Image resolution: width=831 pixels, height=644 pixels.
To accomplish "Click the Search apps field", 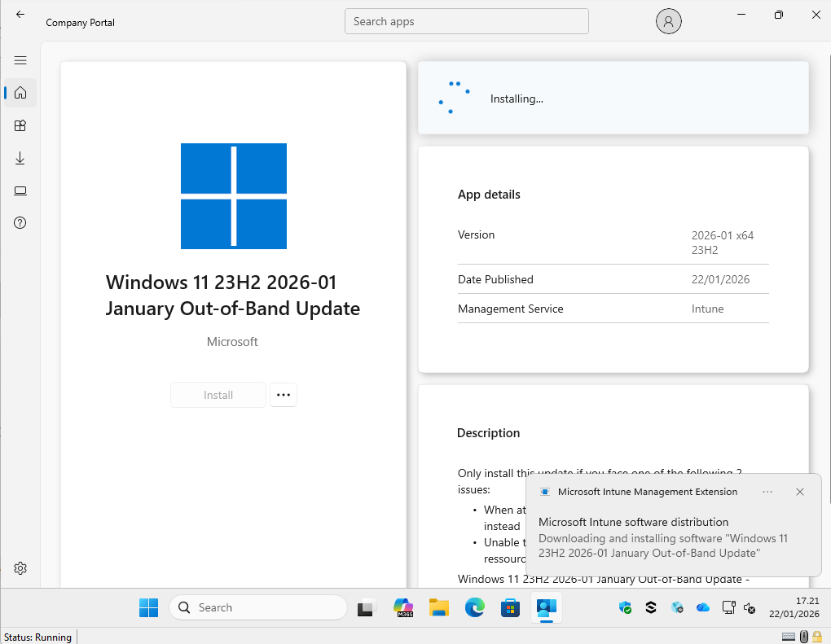I will point(466,22).
